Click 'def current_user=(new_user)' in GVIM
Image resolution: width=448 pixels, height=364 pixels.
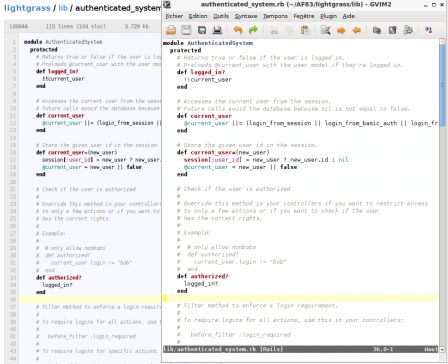pos(223,152)
